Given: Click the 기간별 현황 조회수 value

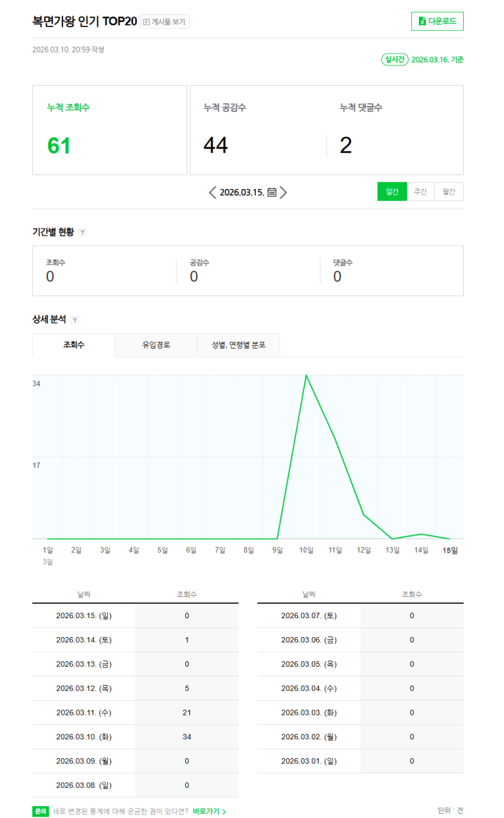Looking at the screenshot, I should pyautogui.click(x=50, y=277).
